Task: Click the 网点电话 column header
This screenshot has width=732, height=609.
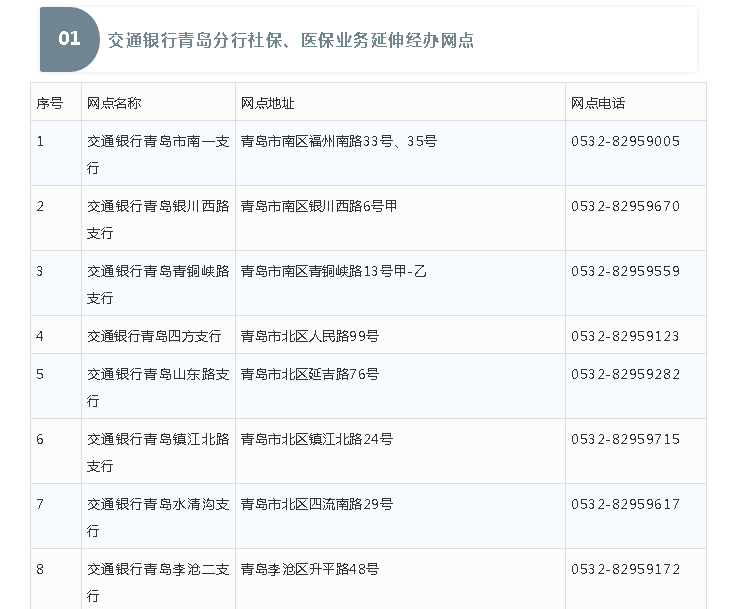Action: [598, 103]
